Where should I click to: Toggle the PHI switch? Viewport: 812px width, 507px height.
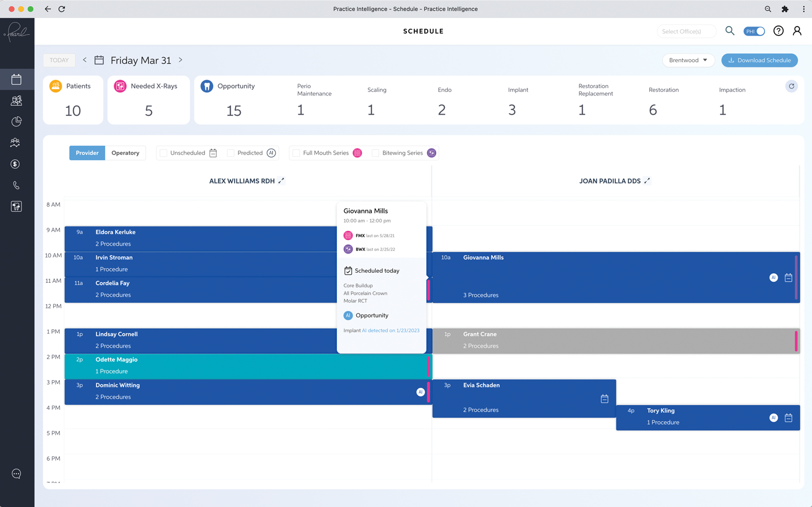[754, 31]
